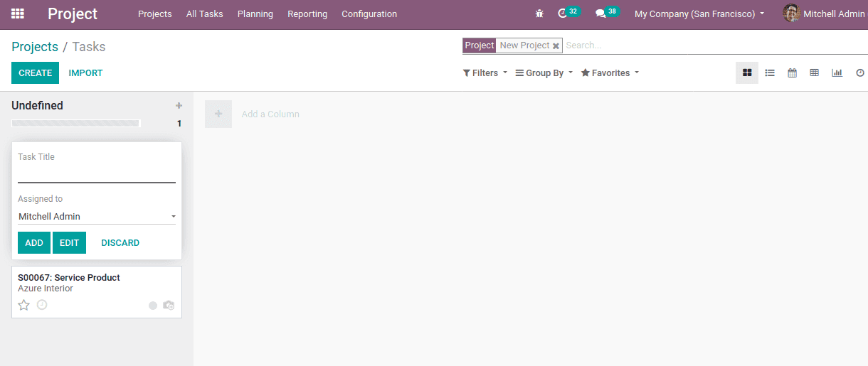This screenshot has height=366, width=868.
Task: Click ADD to create the task
Action: point(34,242)
